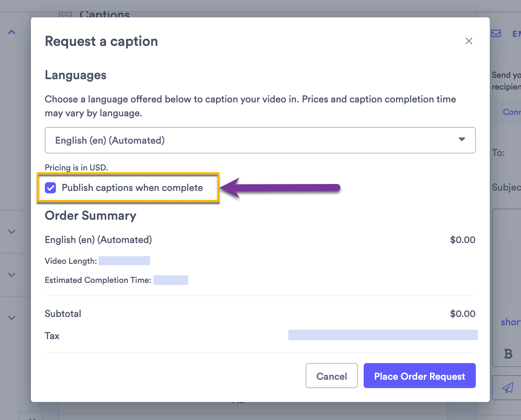Expand the lowest downward chevron in left sidebar

click(12, 318)
